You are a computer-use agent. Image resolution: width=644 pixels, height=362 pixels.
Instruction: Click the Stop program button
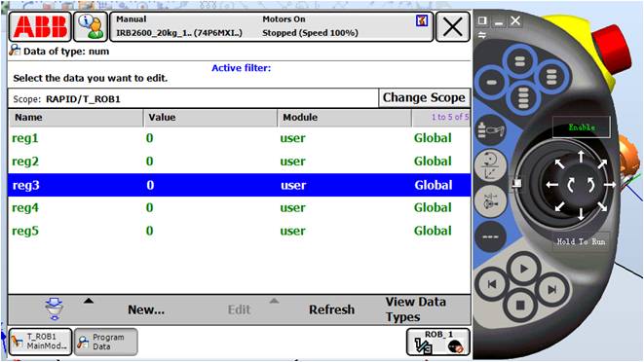(520, 306)
